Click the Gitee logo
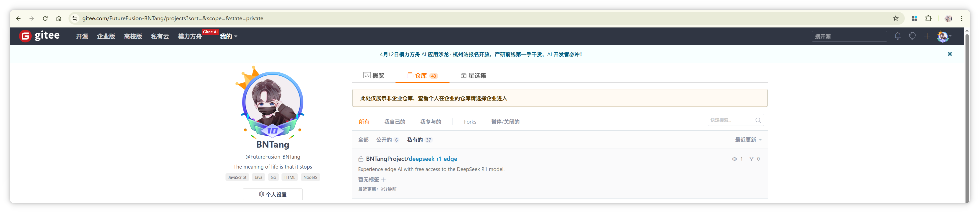This screenshot has height=213, width=980. [39, 36]
